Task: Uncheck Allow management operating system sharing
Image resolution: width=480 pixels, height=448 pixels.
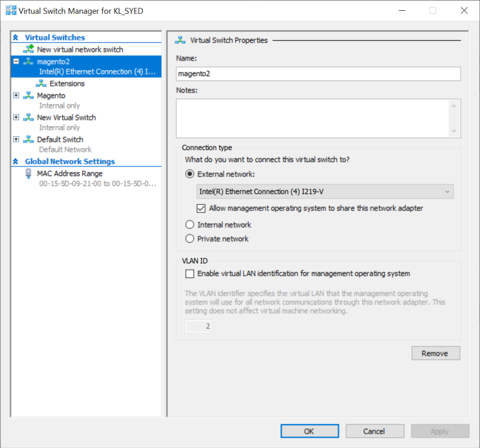Action: [x=202, y=208]
